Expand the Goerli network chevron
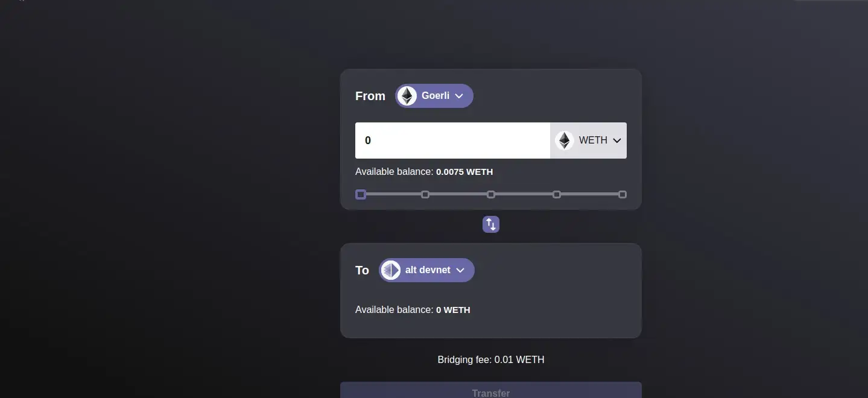 pyautogui.click(x=459, y=96)
